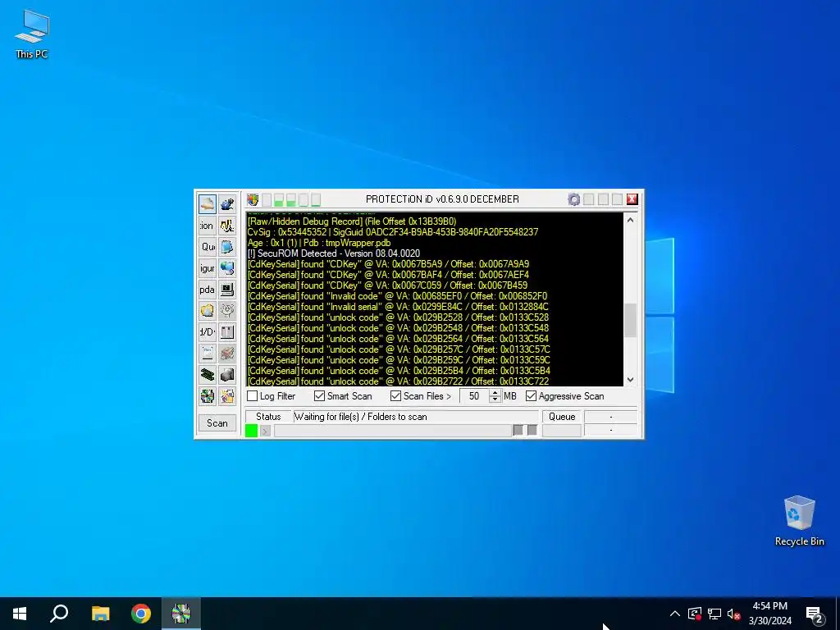Click the sidebar button labeled 'igur'
The height and width of the screenshot is (630, 840).
point(208,268)
